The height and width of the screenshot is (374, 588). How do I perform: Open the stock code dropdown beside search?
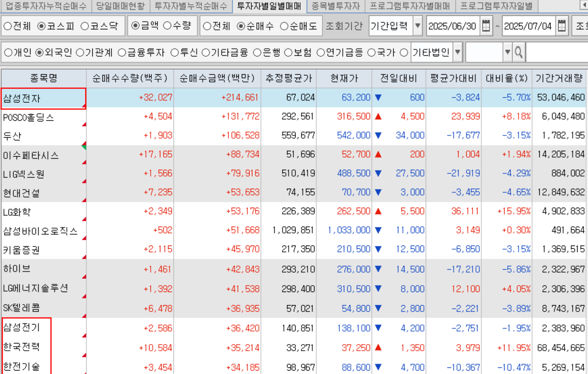tap(507, 52)
